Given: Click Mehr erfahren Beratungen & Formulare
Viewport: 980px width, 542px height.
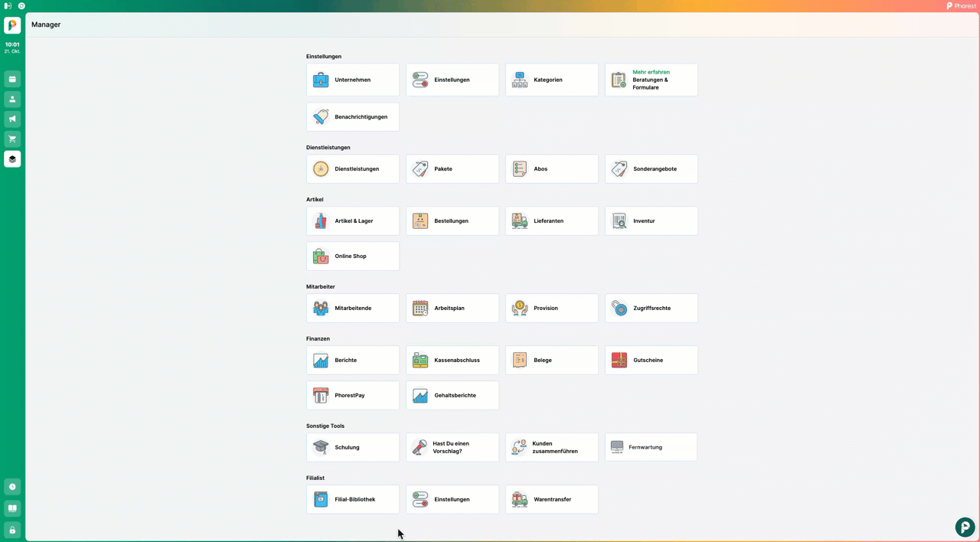Looking at the screenshot, I should (652, 80).
